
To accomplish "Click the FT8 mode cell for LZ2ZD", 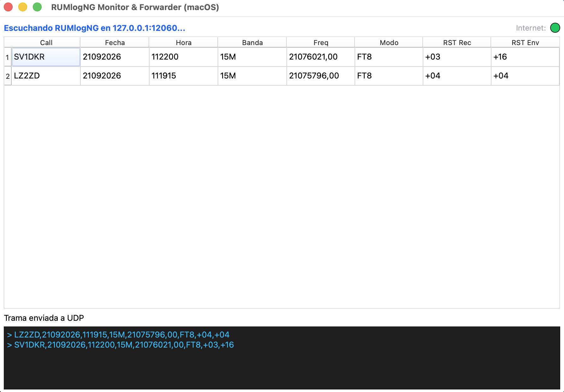I will click(389, 76).
